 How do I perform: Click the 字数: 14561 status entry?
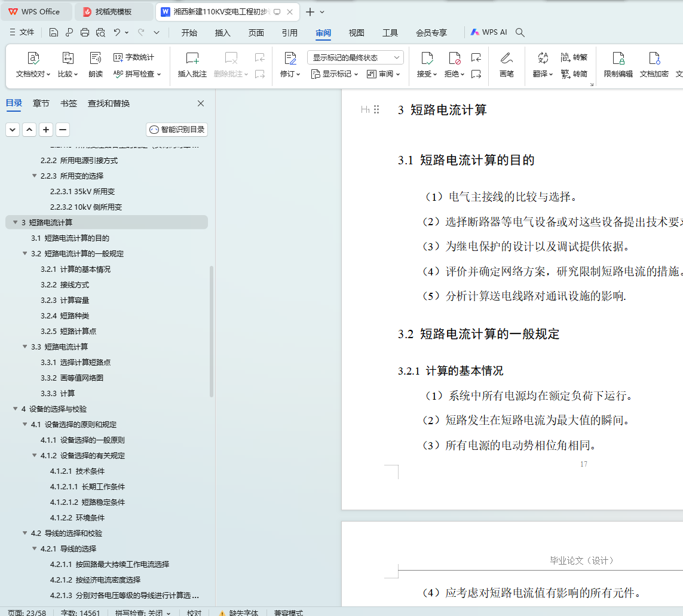(x=80, y=612)
